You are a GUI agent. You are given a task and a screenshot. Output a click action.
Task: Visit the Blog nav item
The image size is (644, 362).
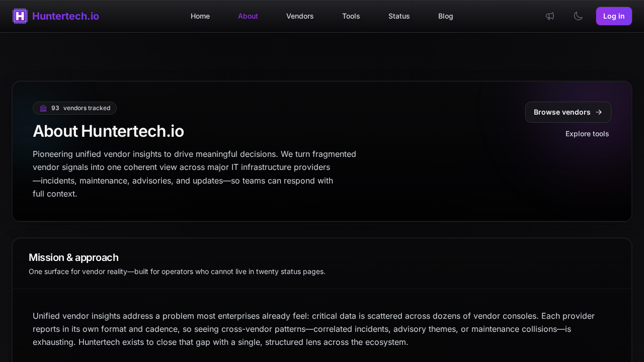coord(446,16)
